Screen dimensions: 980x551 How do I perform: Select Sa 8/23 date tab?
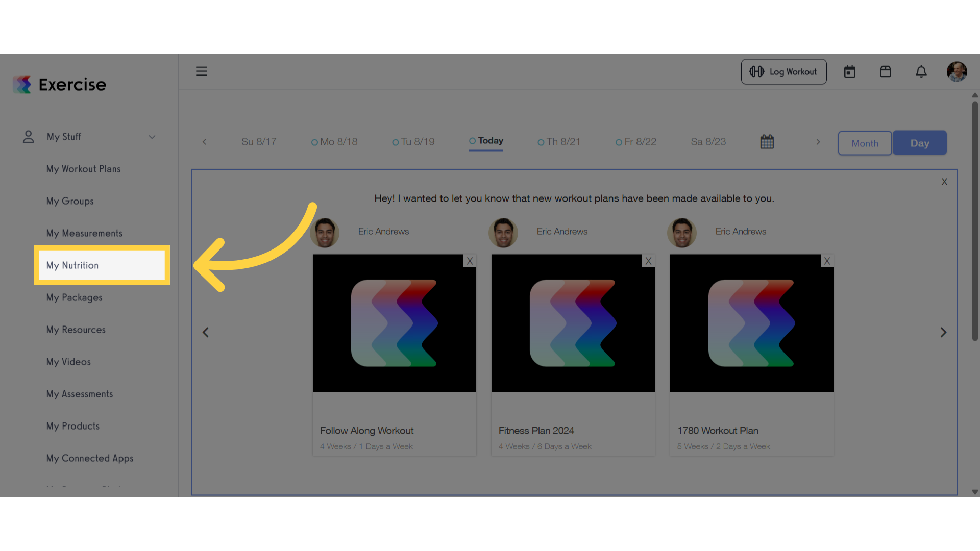click(708, 142)
